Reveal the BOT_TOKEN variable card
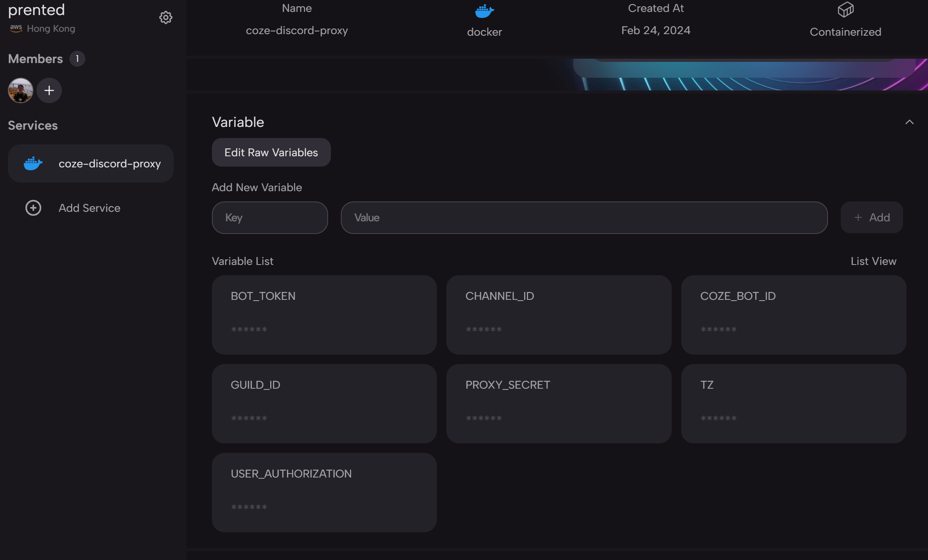The width and height of the screenshot is (928, 560). click(x=324, y=315)
